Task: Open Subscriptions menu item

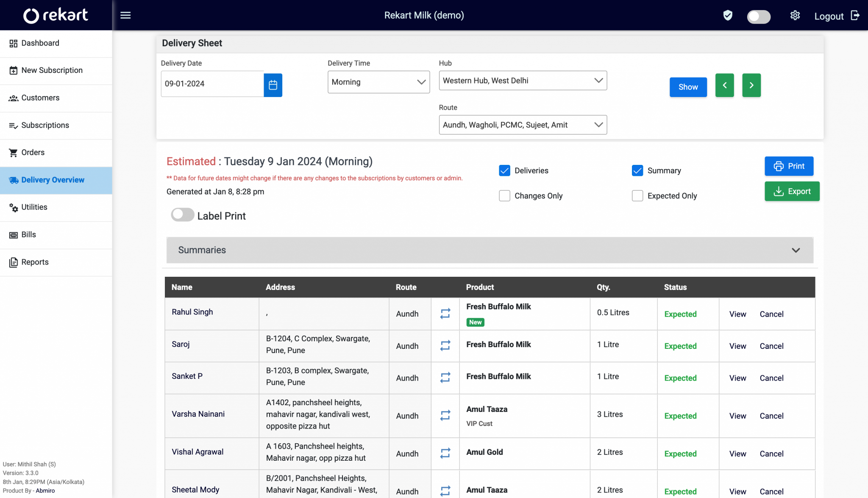Action: point(56,125)
